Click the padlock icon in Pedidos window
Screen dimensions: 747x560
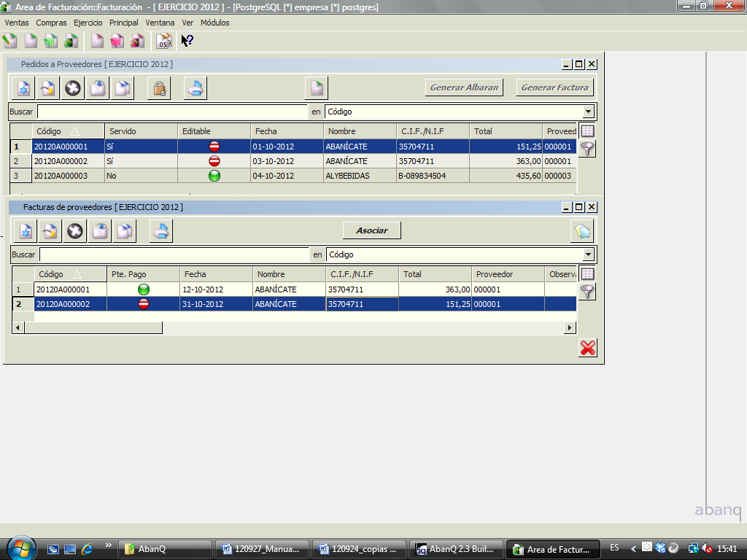coord(159,88)
